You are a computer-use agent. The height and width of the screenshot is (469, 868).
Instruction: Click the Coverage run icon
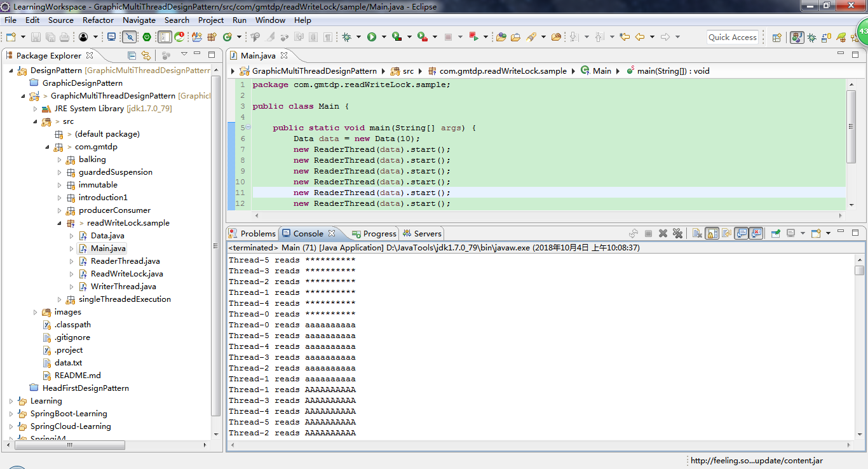[396, 37]
